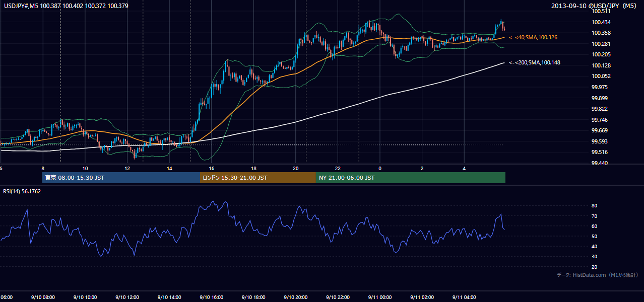Click RSI scale level 80
644x302 pixels.
595,206
